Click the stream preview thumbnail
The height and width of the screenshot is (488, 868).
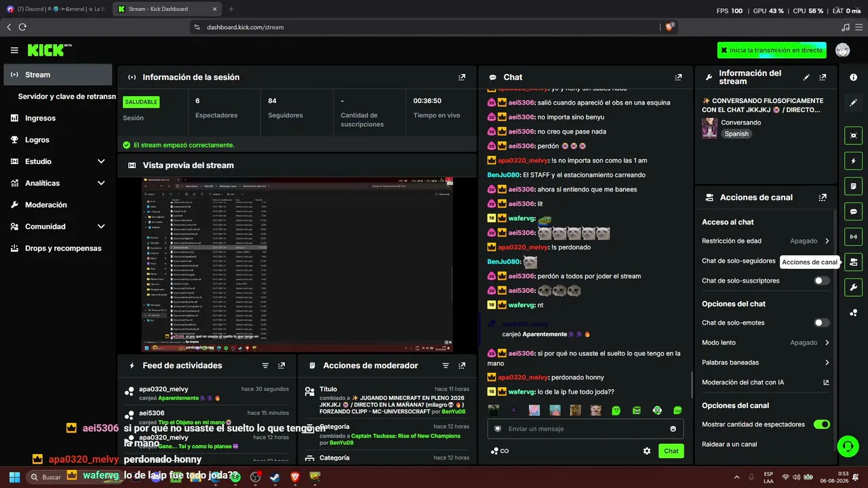click(297, 265)
